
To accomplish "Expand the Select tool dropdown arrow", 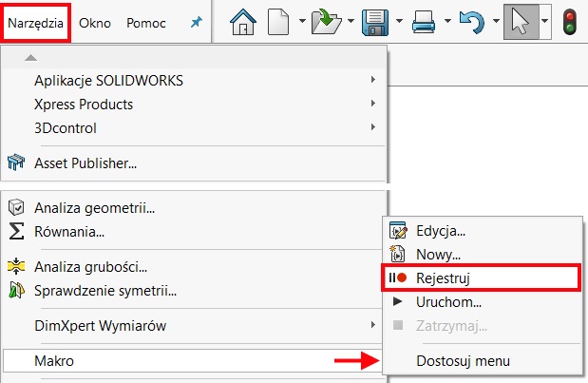I will (545, 21).
